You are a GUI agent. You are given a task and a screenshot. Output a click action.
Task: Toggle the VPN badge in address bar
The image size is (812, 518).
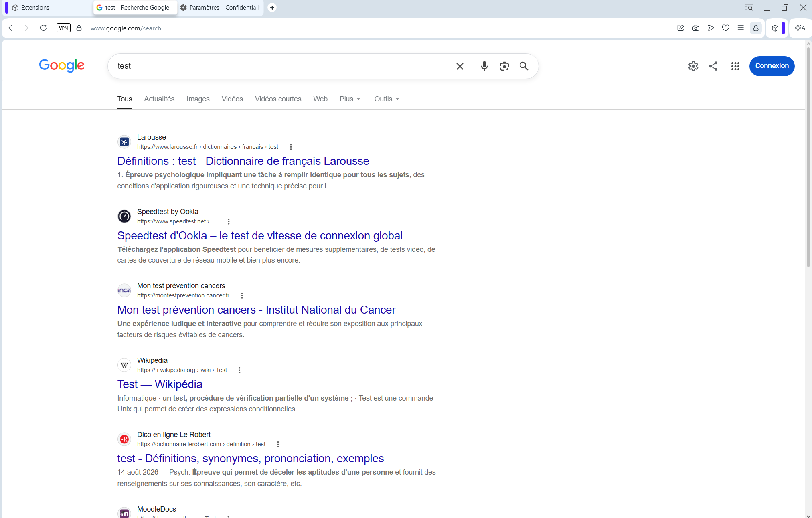click(63, 28)
